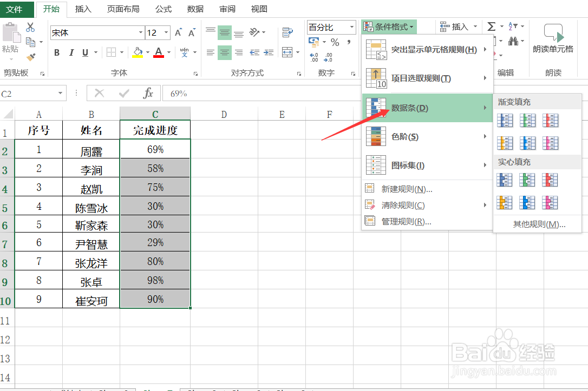Click 清除规则 menu entry
The width and height of the screenshot is (588, 391).
(x=427, y=205)
